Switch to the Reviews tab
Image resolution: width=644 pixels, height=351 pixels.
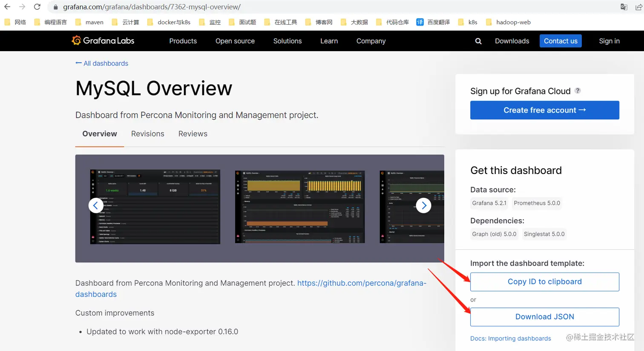[193, 134]
